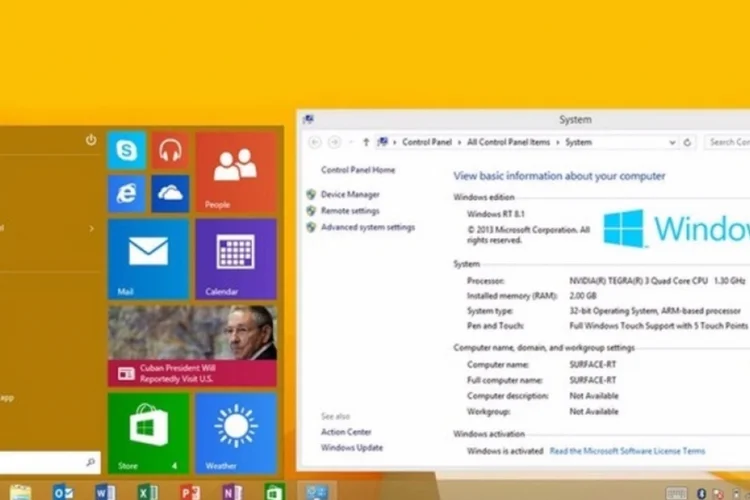Expand the Start menu item's chevron arrow
The height and width of the screenshot is (500, 750).
click(91, 229)
